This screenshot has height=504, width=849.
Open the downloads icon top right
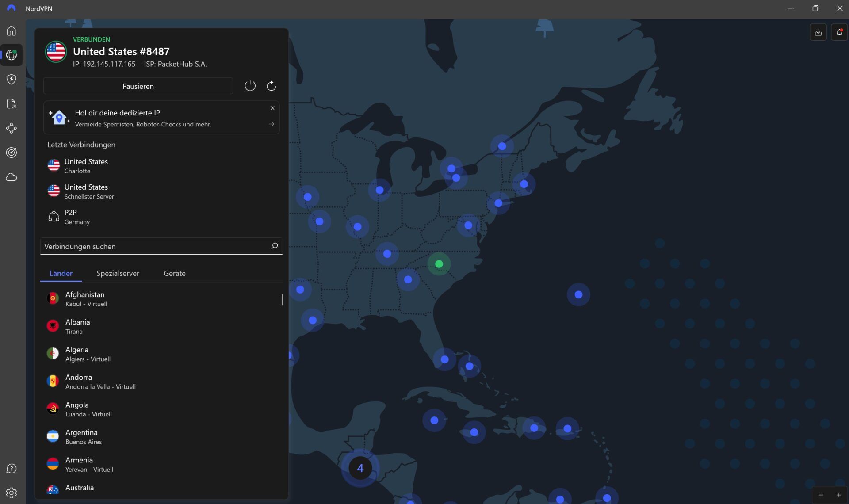point(818,32)
